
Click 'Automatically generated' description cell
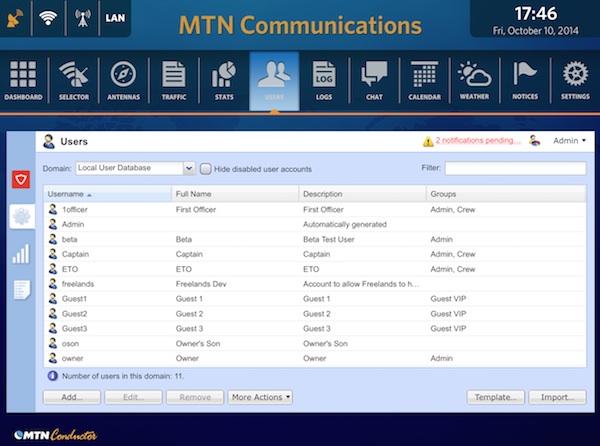coord(345,225)
